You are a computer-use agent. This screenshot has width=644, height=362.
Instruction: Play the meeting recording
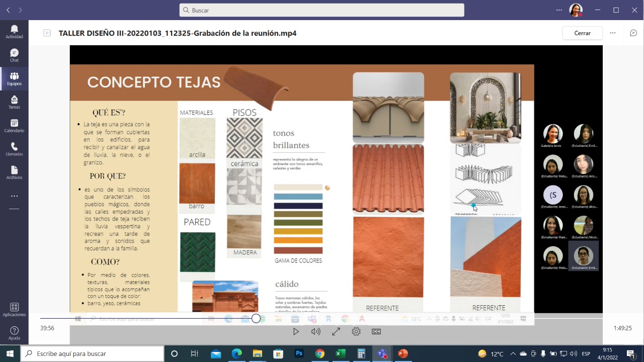pyautogui.click(x=296, y=331)
